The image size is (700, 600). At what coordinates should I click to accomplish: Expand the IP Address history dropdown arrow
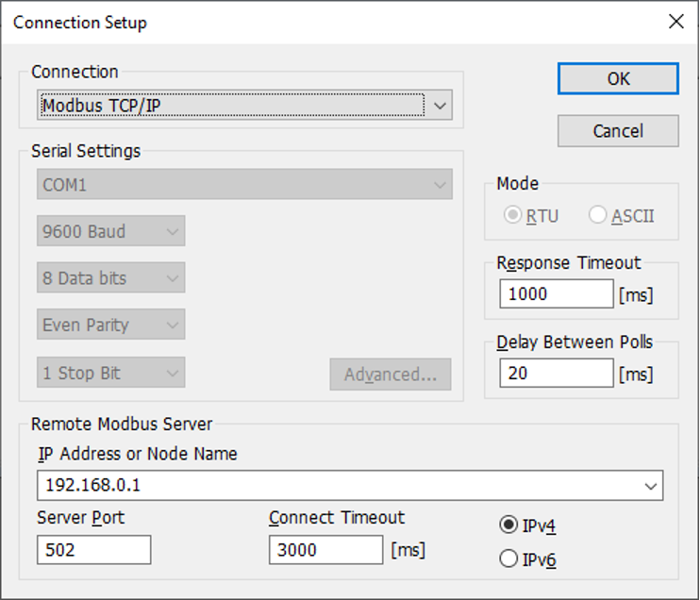(x=650, y=485)
